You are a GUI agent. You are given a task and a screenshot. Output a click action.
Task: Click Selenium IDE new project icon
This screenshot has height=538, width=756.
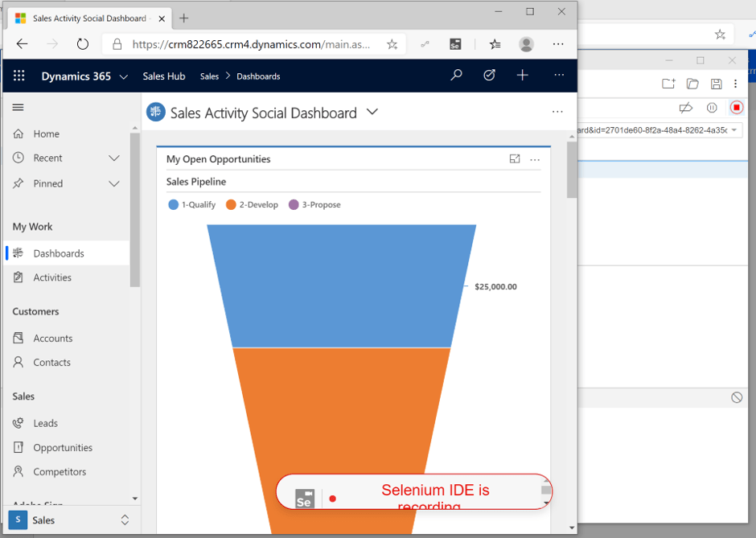[x=668, y=84]
